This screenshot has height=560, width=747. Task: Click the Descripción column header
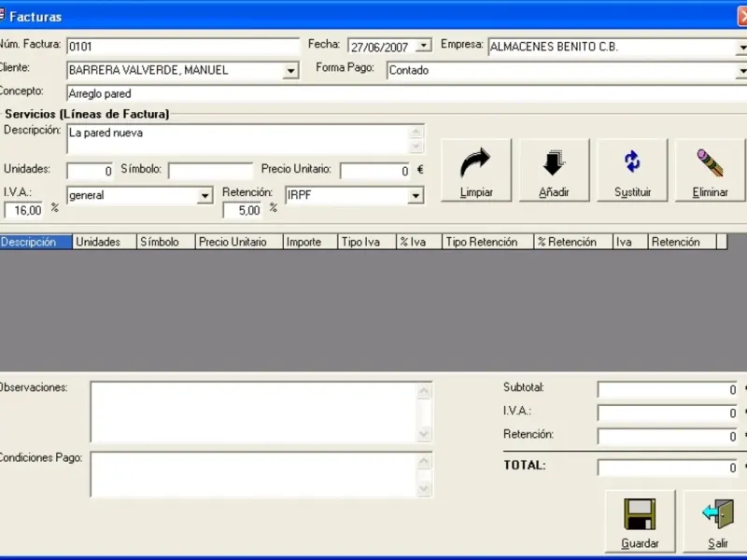(x=35, y=242)
